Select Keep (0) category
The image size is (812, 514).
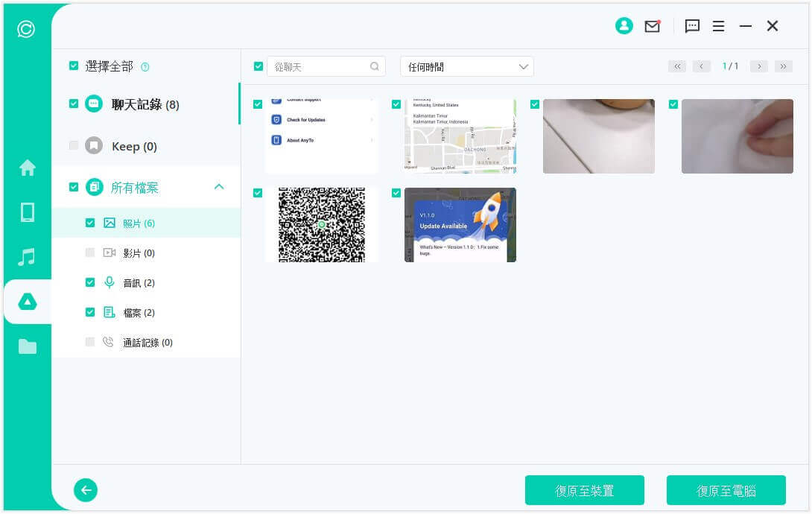pos(146,146)
